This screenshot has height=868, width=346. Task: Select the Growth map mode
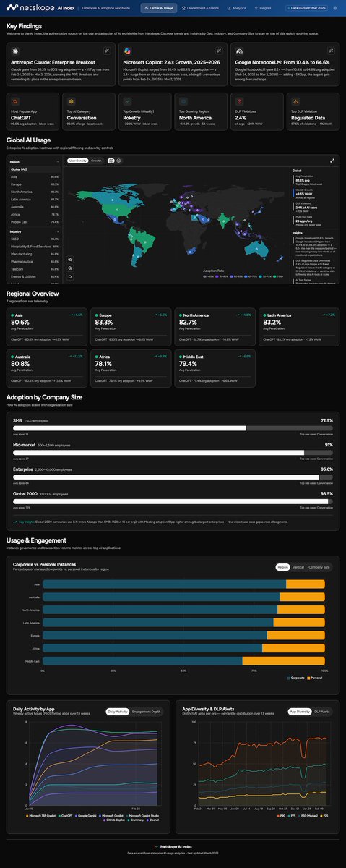coord(96,160)
